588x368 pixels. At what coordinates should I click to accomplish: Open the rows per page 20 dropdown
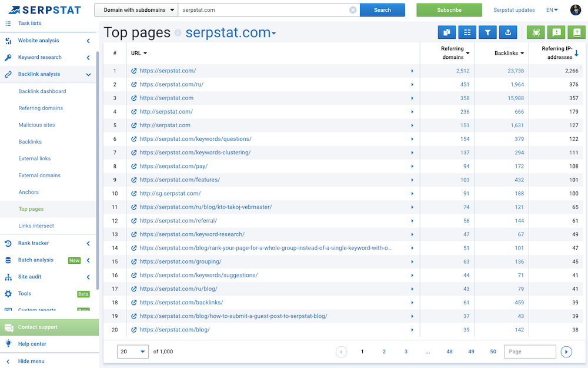133,352
